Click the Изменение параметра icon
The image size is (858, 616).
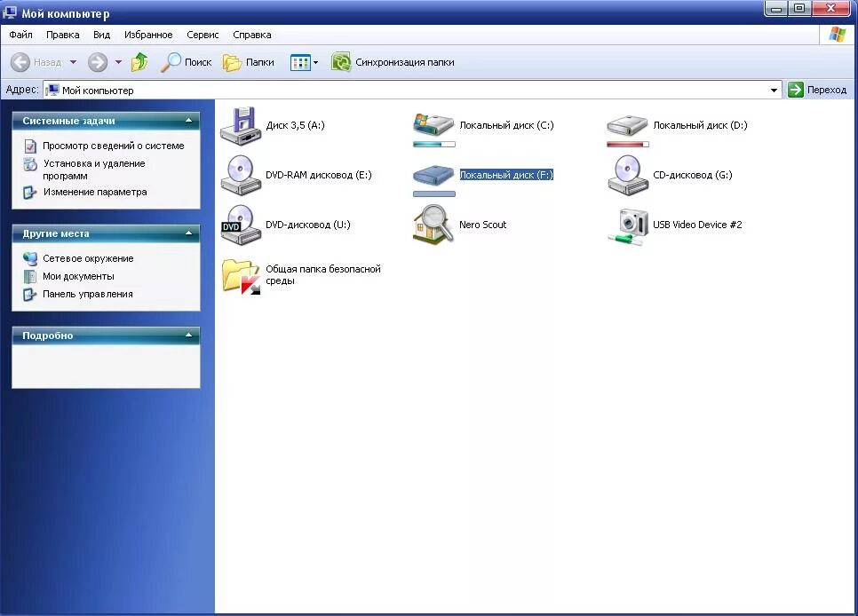click(29, 193)
